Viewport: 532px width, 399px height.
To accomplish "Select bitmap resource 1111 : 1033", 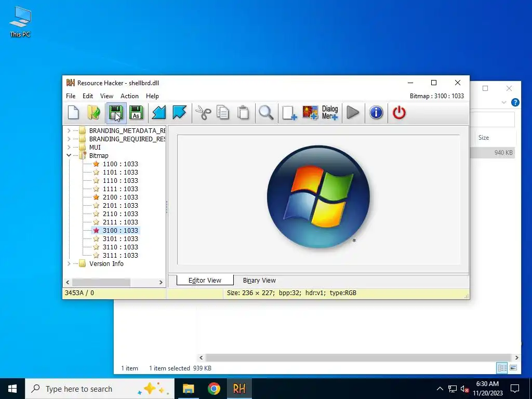I will 121,189.
